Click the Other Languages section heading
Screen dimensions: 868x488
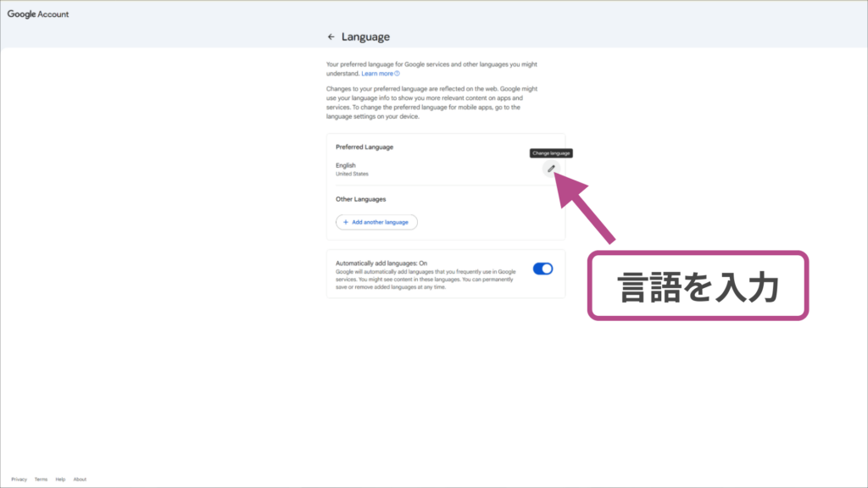[361, 199]
